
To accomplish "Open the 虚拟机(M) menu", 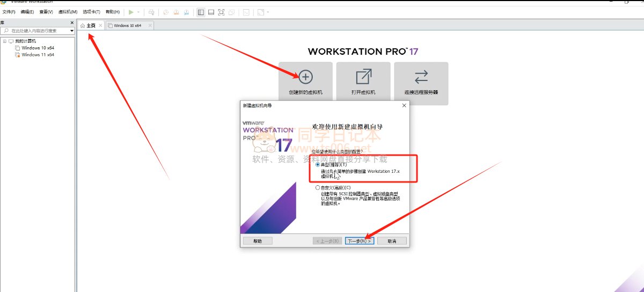I will pos(68,12).
